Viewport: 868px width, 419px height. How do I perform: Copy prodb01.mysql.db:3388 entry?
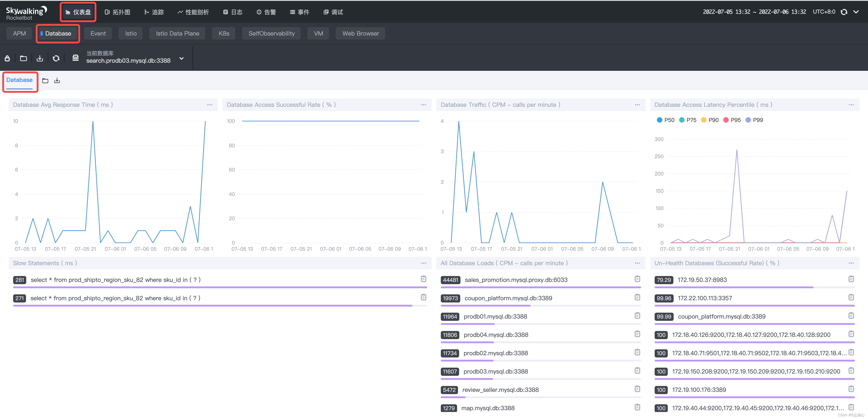[637, 316]
